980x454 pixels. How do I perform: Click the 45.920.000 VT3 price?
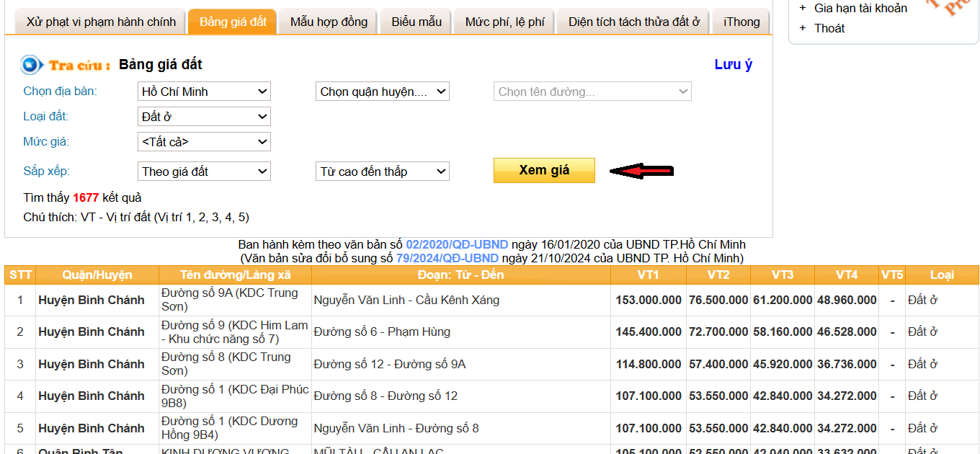[783, 364]
